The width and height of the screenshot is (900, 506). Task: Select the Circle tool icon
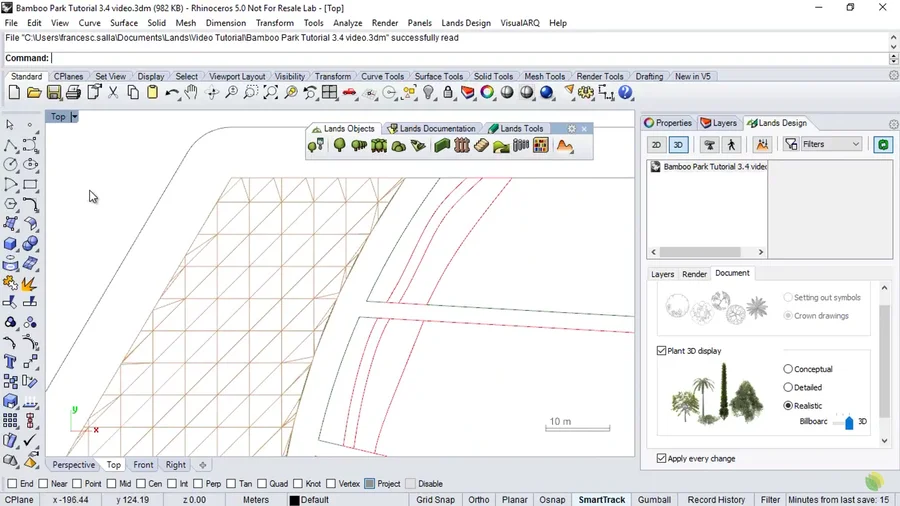click(10, 164)
